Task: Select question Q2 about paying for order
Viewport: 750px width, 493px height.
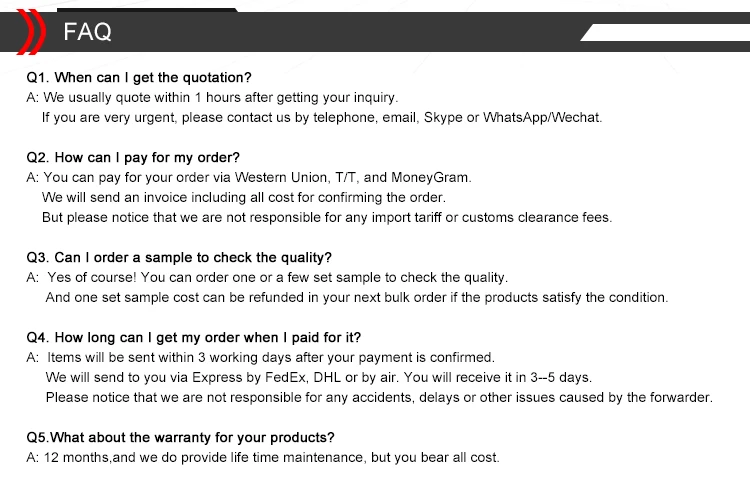Action: pos(133,157)
